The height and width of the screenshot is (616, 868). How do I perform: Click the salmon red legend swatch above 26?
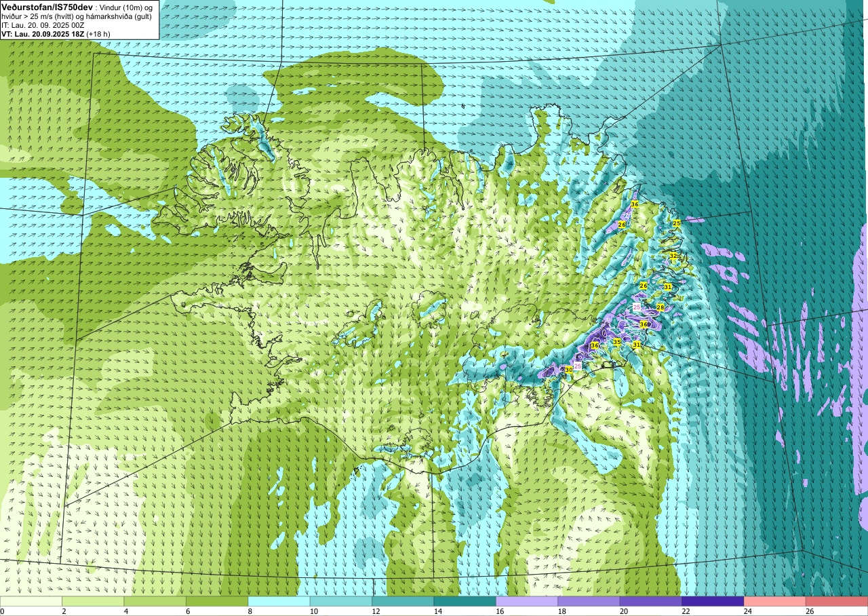pos(837,601)
